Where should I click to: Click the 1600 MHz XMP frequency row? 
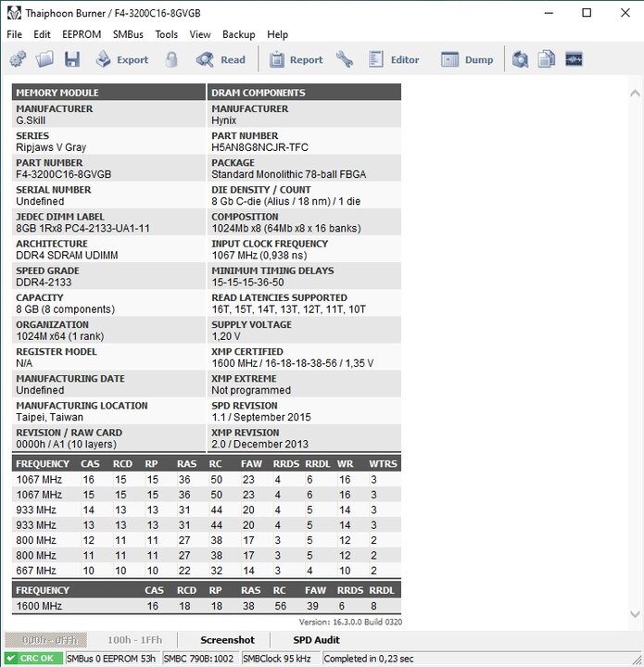pyautogui.click(x=207, y=606)
